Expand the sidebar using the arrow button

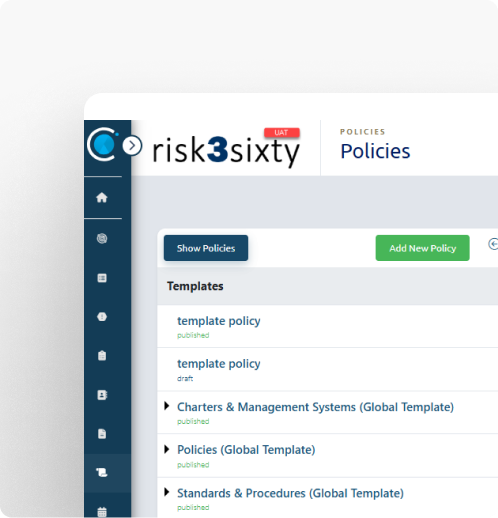[132, 146]
